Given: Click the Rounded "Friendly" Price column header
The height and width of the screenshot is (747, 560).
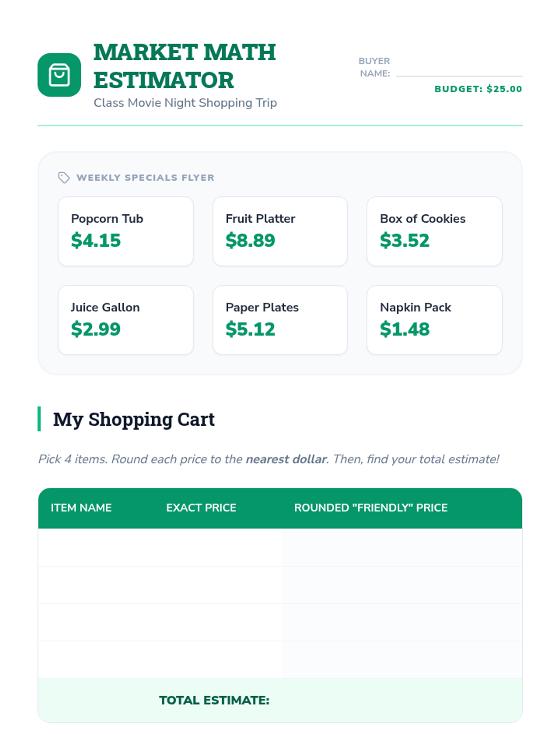Looking at the screenshot, I should point(371,508).
